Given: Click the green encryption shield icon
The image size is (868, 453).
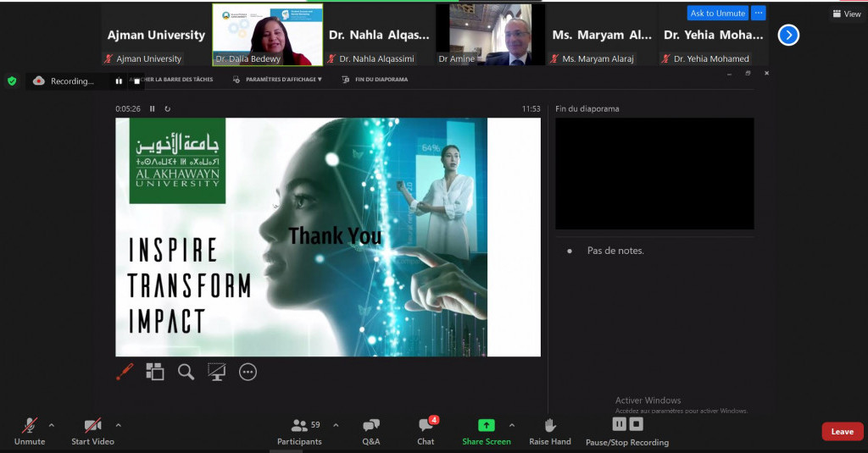Looking at the screenshot, I should tap(12, 81).
